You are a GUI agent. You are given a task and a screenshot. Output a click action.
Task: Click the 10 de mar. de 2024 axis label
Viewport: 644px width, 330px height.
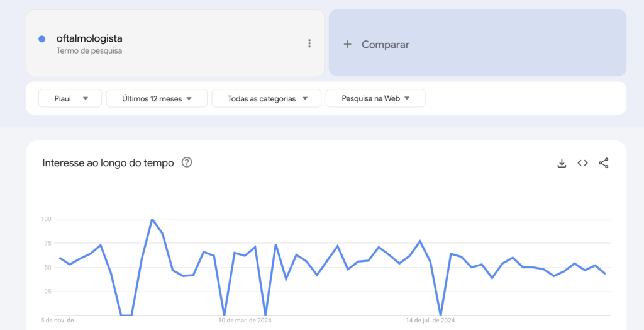pos(245,320)
